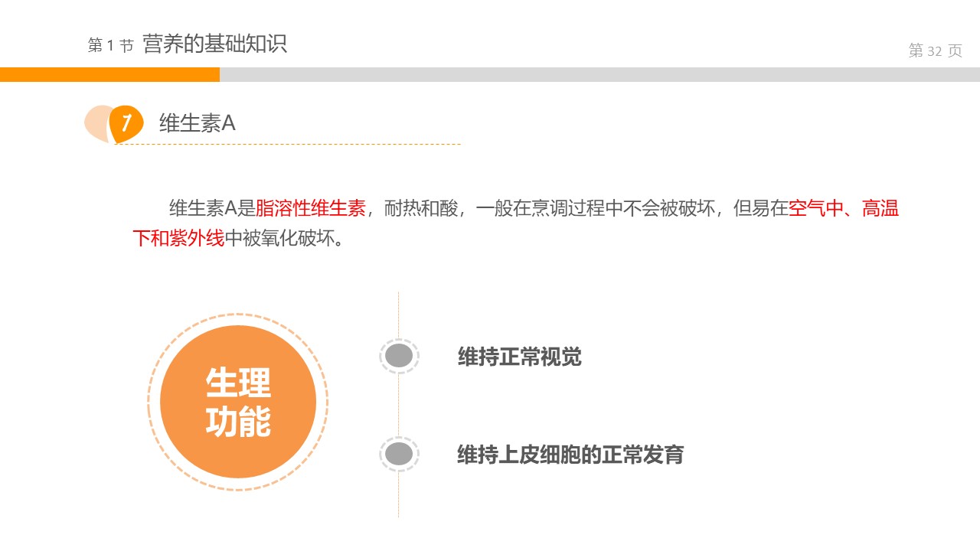Click the 第 32 页 page number
The height and width of the screenshot is (551, 980).
[935, 51]
